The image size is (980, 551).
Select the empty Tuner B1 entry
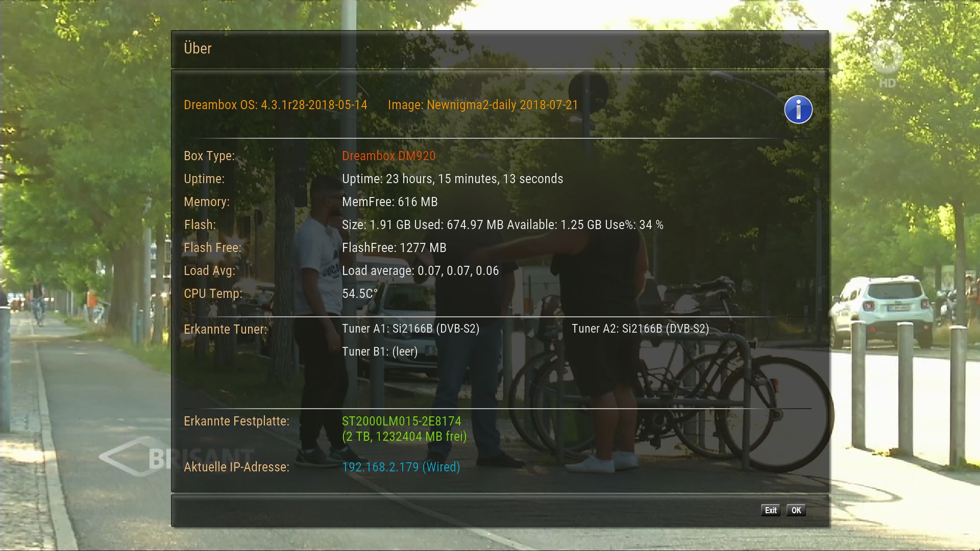tap(379, 352)
